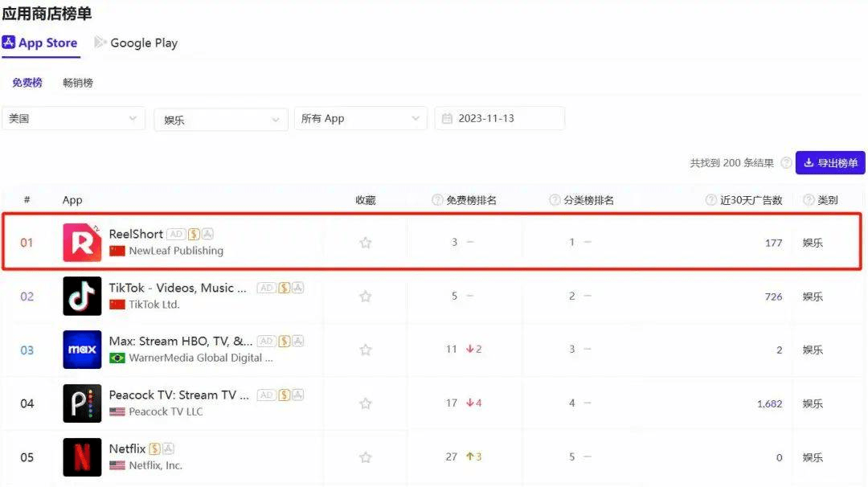Click the dollar badge in Max row
The width and height of the screenshot is (868, 487).
pos(284,341)
